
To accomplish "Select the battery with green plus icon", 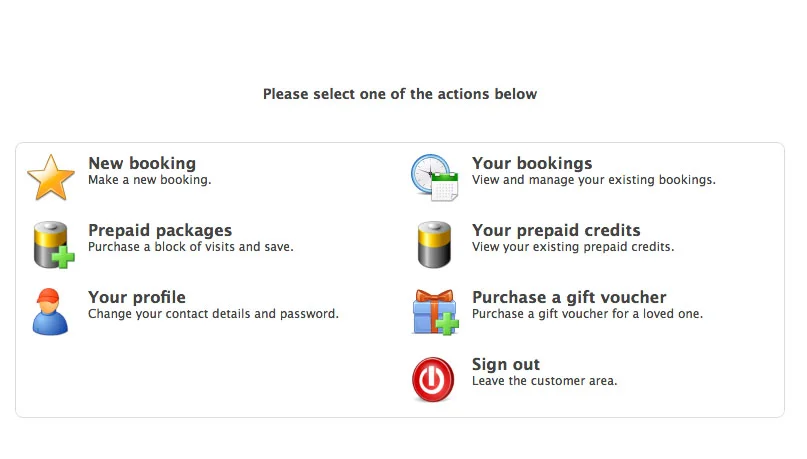I will (x=54, y=245).
